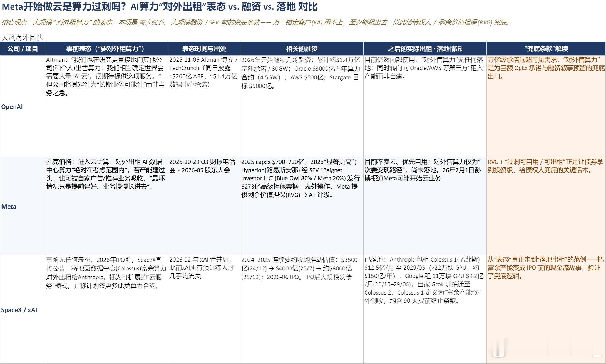606x364 pixels.
Task: Select the '扎克伯格：进入云计算' statement cell
Action: point(107,206)
